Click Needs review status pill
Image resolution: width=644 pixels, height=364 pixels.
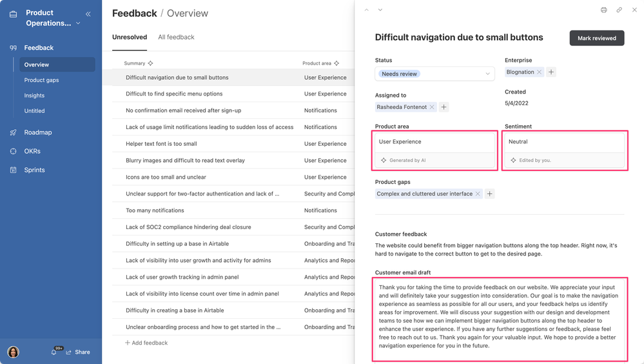pos(399,74)
